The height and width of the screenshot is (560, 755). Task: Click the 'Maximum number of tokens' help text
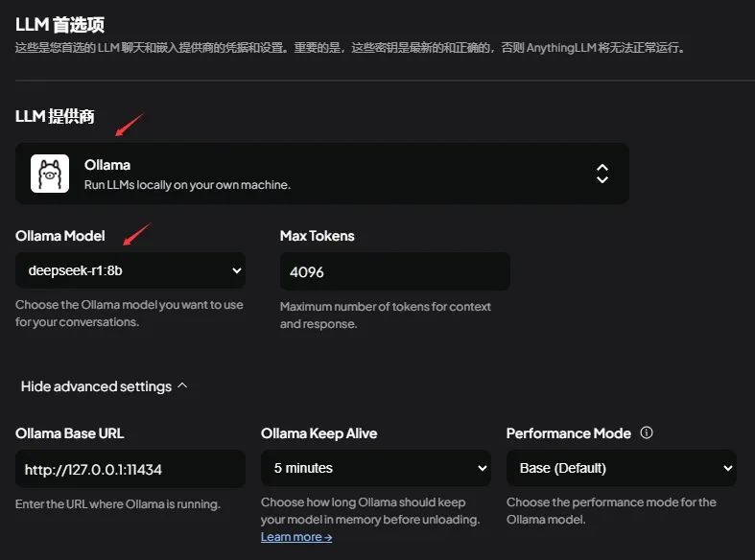click(x=386, y=315)
